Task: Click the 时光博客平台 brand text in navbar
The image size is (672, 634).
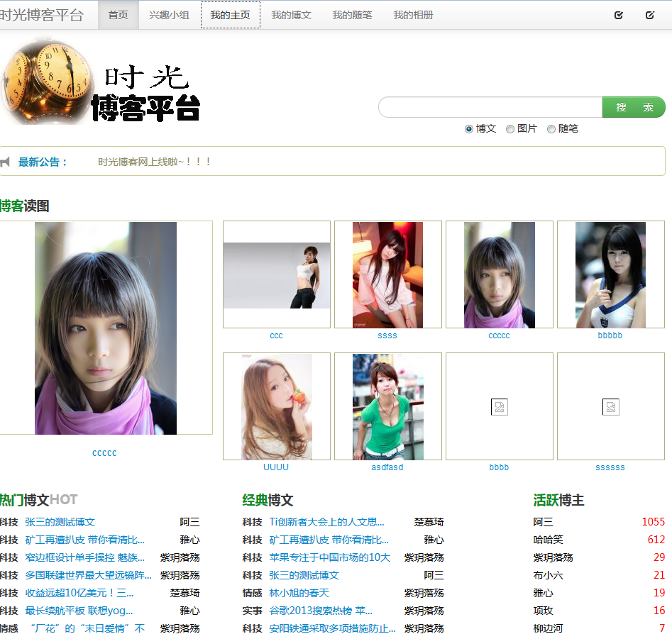Action: pos(42,15)
